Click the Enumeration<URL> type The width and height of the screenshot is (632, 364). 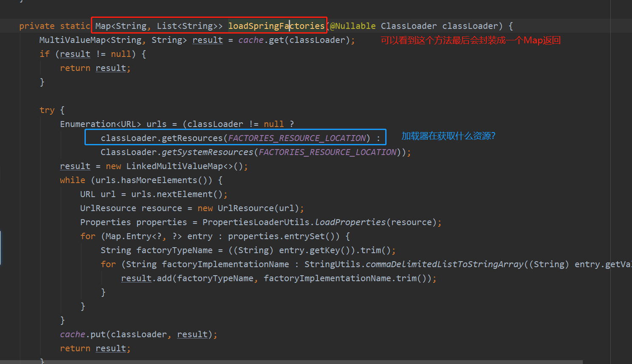(x=101, y=124)
